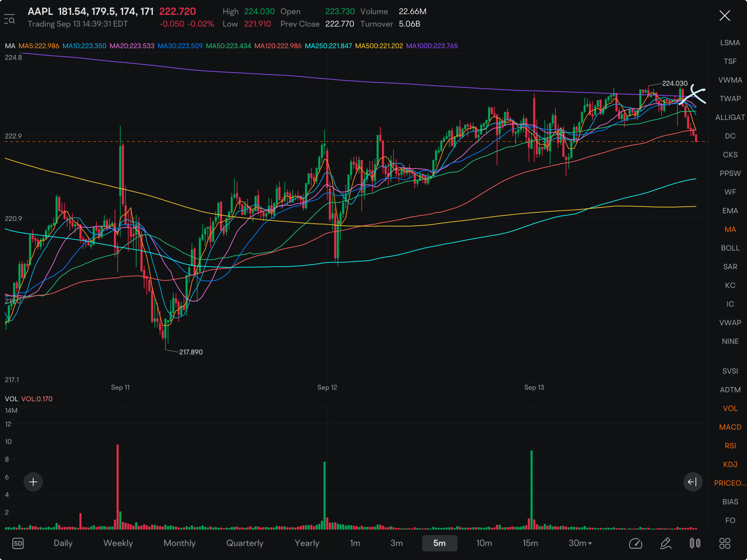Enable the DC indicator
This screenshot has width=747, height=560.
730,136
